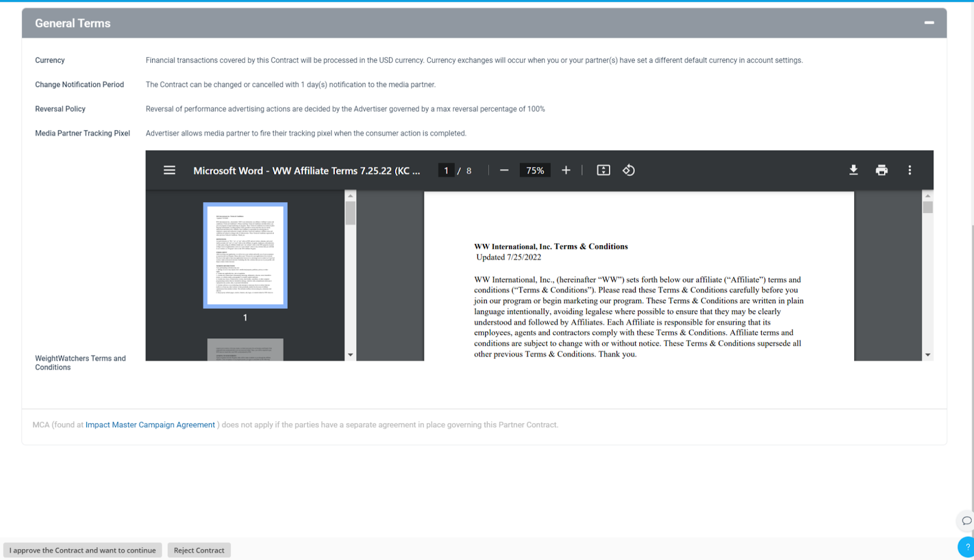Select page 1 thumbnail
Viewport: 974px width, 560px height.
pyautogui.click(x=245, y=255)
